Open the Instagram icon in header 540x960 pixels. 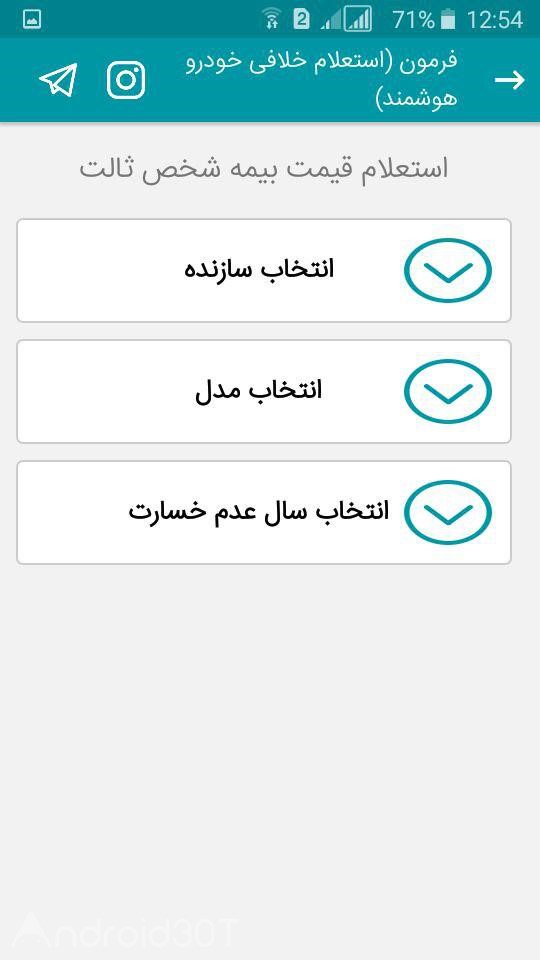126,80
